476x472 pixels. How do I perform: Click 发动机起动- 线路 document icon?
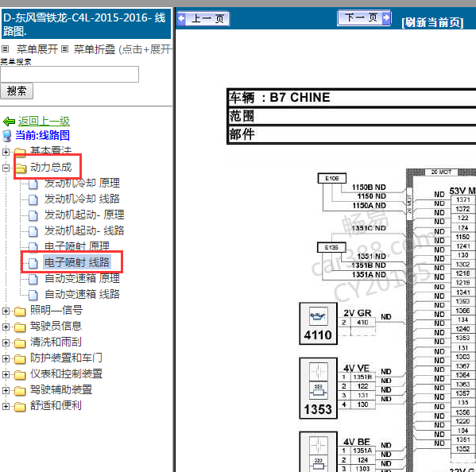point(33,231)
